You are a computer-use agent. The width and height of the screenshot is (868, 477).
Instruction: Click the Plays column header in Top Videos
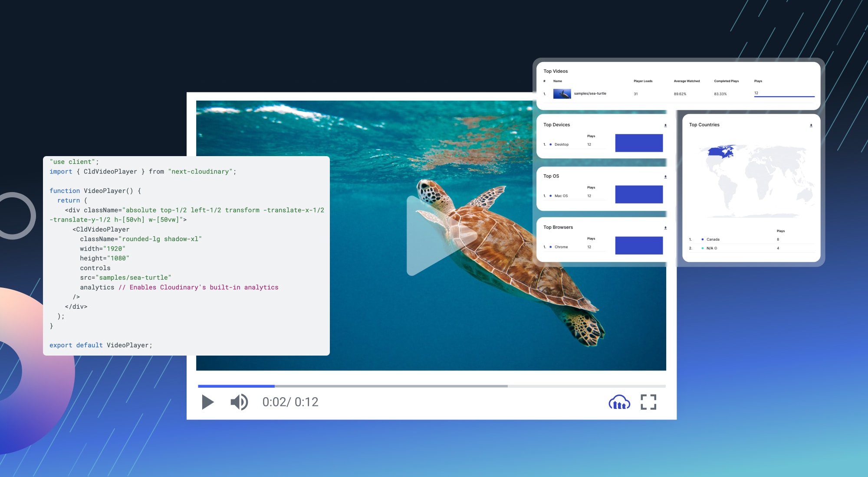[757, 81]
